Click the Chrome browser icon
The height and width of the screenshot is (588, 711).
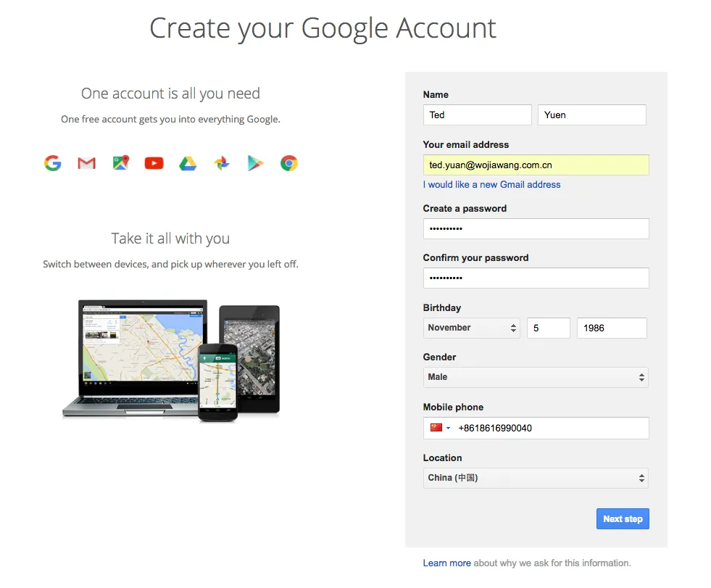289,163
